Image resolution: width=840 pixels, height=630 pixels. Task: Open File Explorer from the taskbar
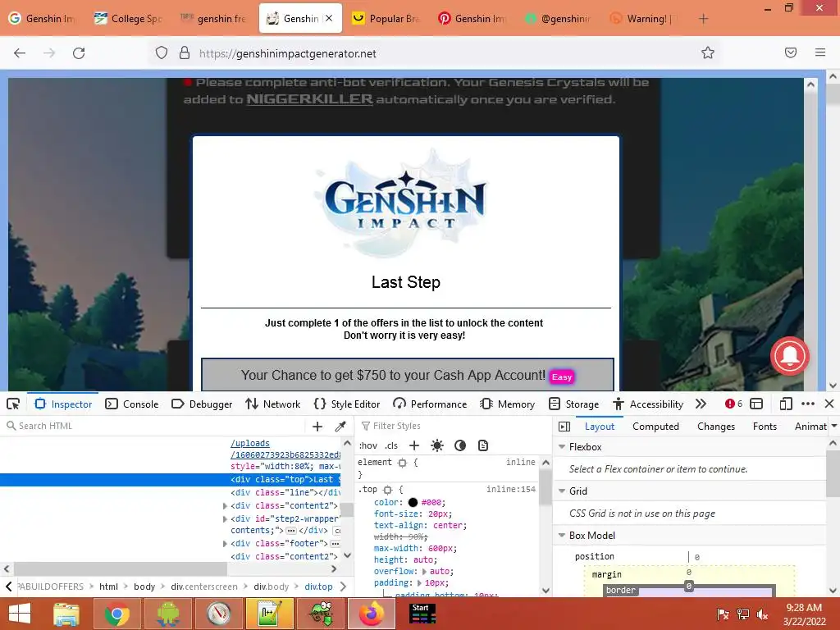66,614
